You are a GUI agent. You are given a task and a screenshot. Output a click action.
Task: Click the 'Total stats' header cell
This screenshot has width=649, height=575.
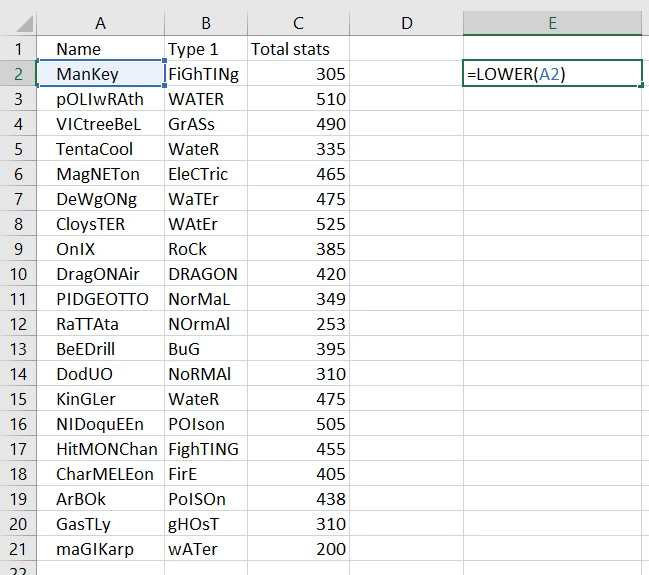pos(298,49)
